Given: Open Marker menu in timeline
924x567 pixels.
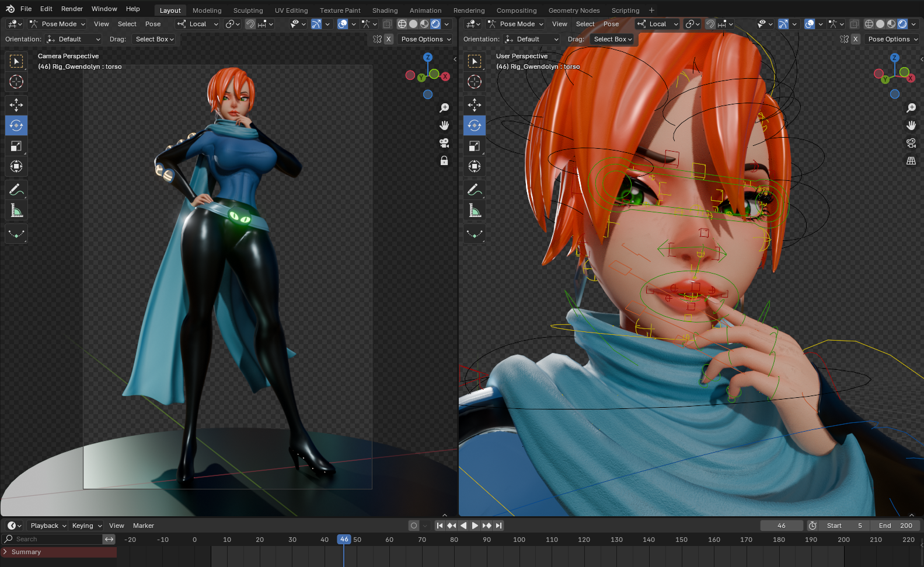Looking at the screenshot, I should coord(144,526).
